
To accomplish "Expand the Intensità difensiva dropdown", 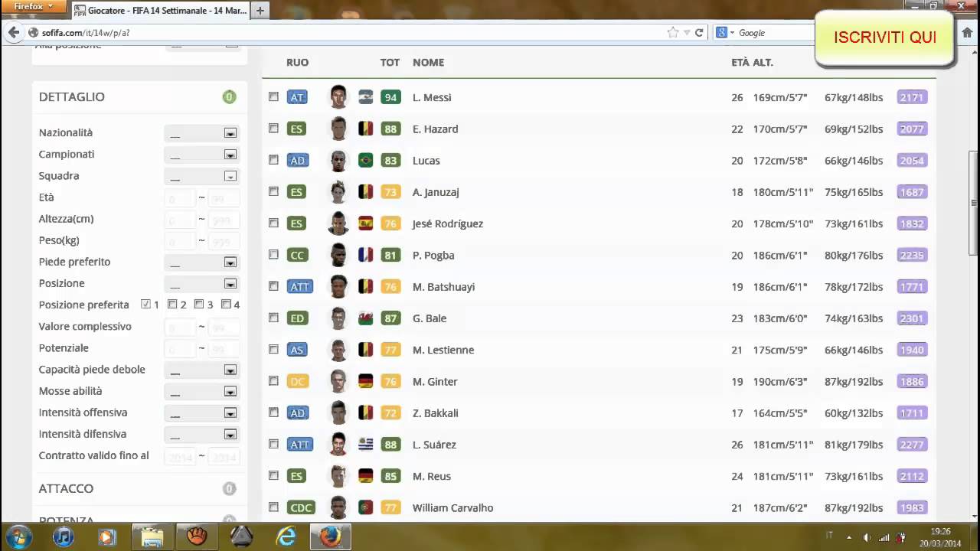I will [201, 435].
